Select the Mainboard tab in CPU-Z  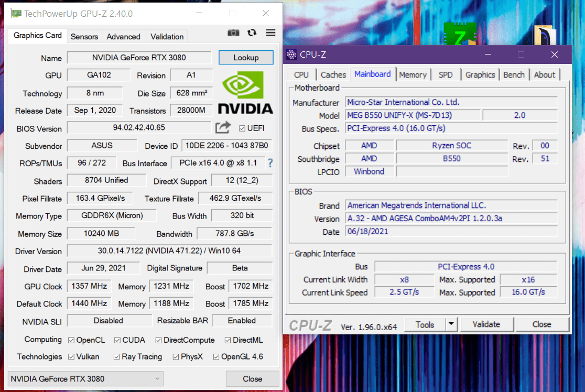coord(372,74)
